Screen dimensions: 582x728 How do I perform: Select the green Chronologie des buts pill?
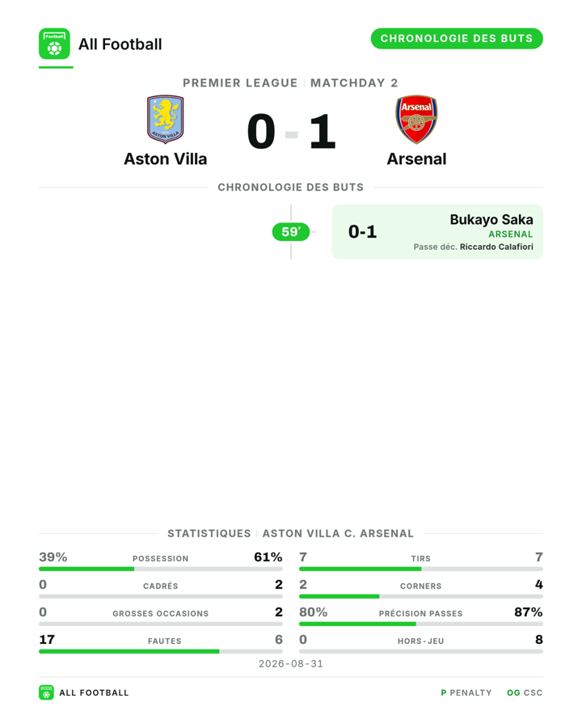click(457, 39)
